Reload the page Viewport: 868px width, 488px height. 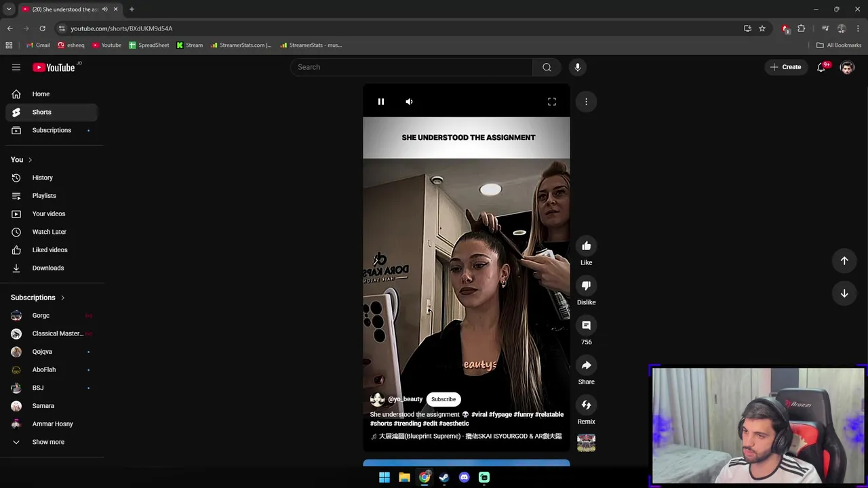coord(42,28)
